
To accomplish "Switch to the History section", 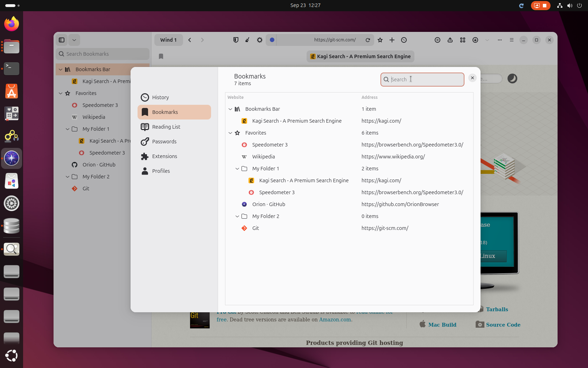I will (x=160, y=97).
